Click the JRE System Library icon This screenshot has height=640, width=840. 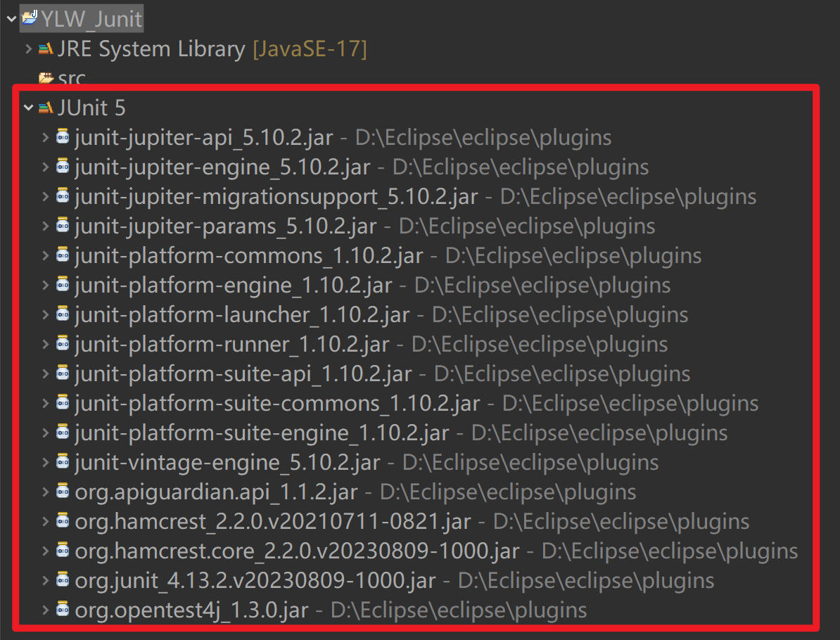point(46,49)
